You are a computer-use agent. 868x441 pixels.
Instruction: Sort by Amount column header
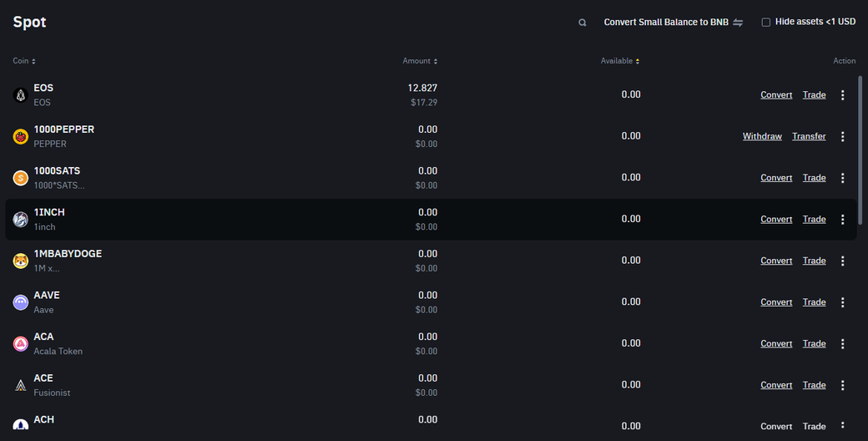(x=420, y=61)
